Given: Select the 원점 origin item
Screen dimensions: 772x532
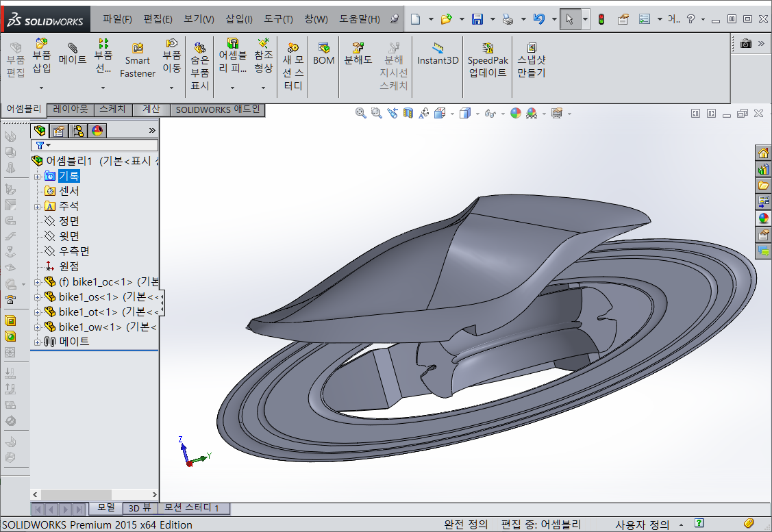Looking at the screenshot, I should point(69,266).
